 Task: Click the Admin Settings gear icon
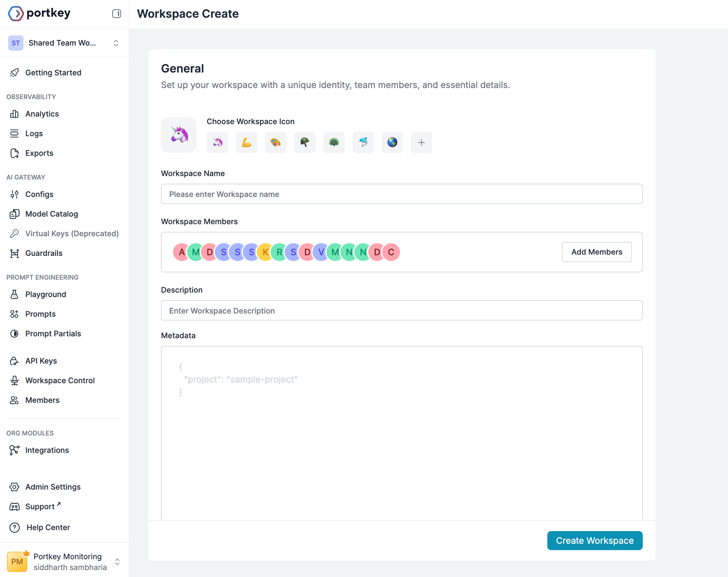(x=14, y=487)
